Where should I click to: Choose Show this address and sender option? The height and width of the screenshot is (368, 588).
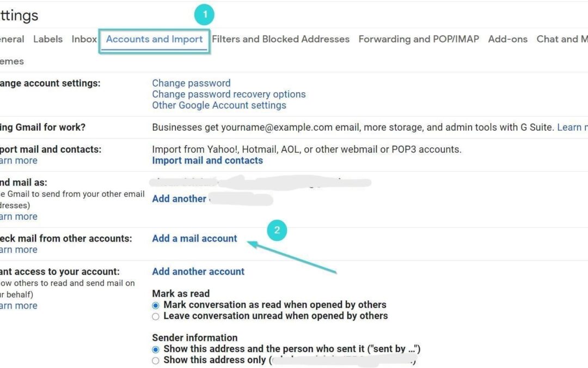click(x=156, y=349)
